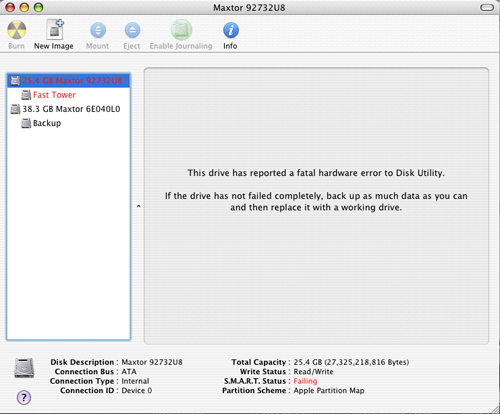This screenshot has height=414, width=500.
Task: Click the fatal hardware error message area
Action: point(316,190)
